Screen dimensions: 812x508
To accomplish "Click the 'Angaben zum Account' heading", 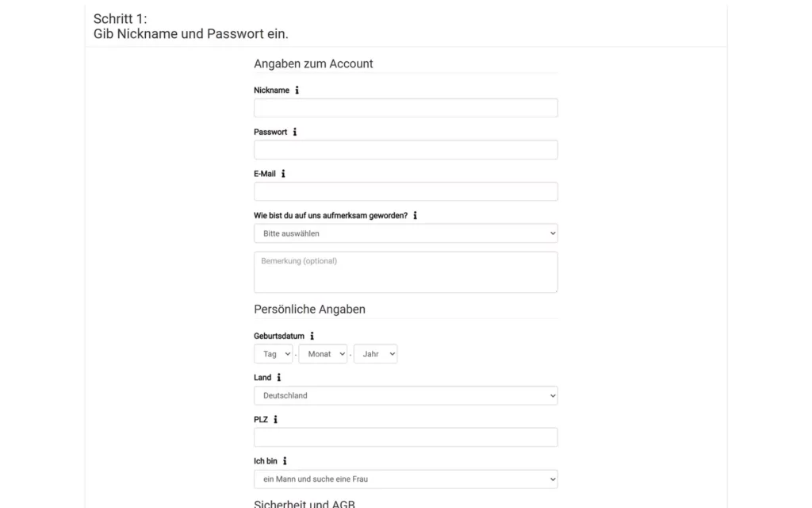I will pyautogui.click(x=313, y=63).
